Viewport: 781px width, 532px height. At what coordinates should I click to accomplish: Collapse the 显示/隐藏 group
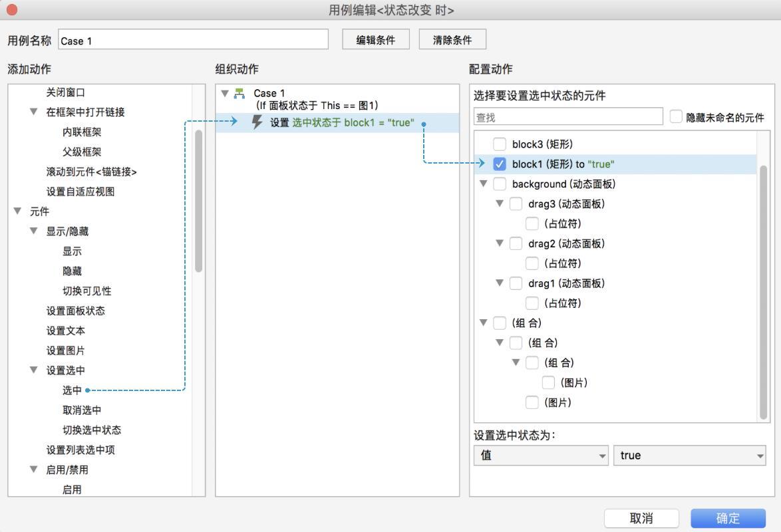pos(33,231)
